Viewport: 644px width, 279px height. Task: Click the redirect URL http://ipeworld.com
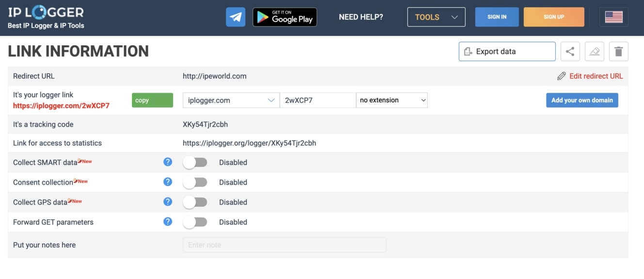click(x=214, y=76)
